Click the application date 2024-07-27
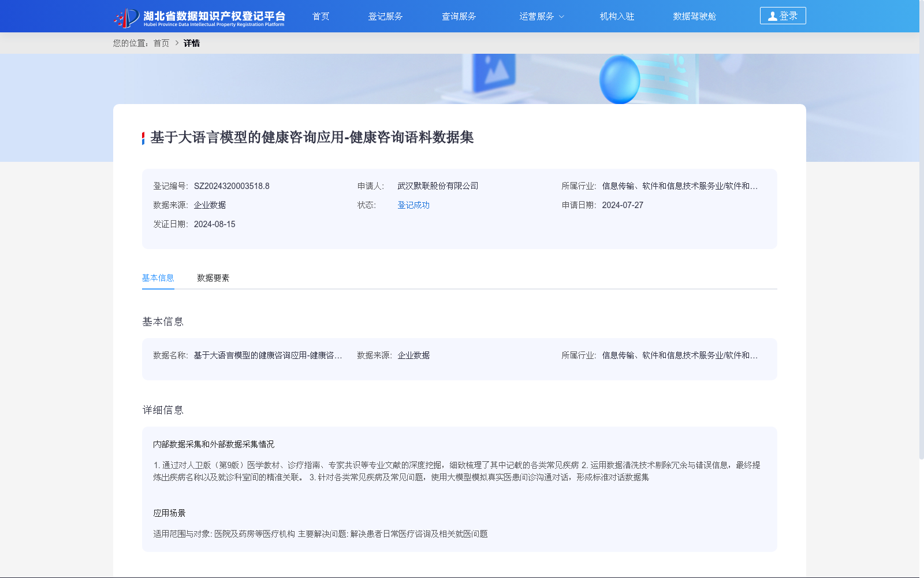This screenshot has height=578, width=924. coord(623,205)
